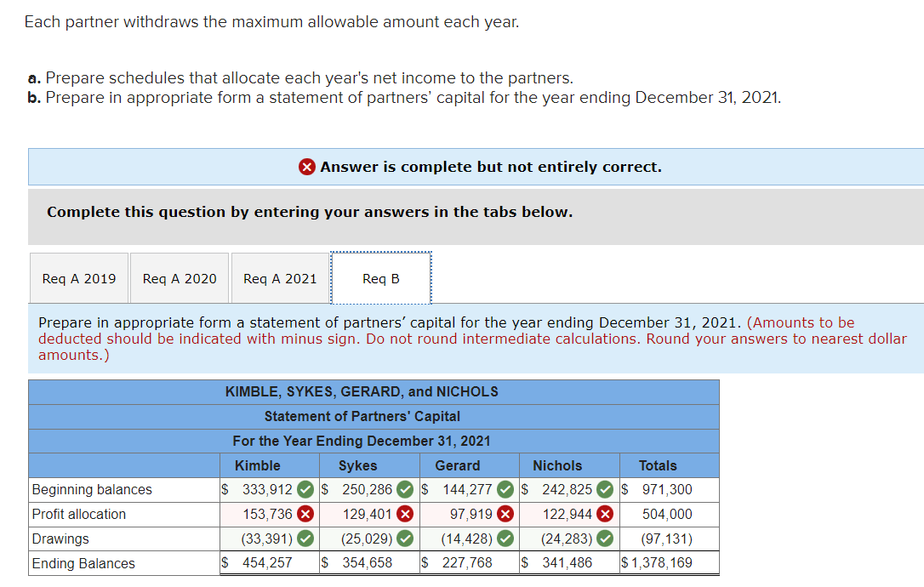Image resolution: width=924 pixels, height=587 pixels.
Task: Click the red X beside Nichols profit allocation
Action: (x=605, y=514)
